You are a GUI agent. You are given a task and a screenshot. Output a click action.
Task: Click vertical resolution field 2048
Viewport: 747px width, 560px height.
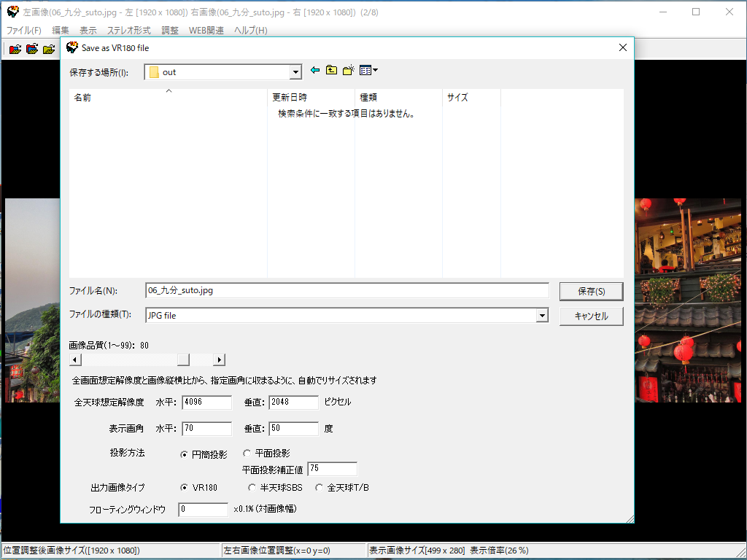coord(293,402)
